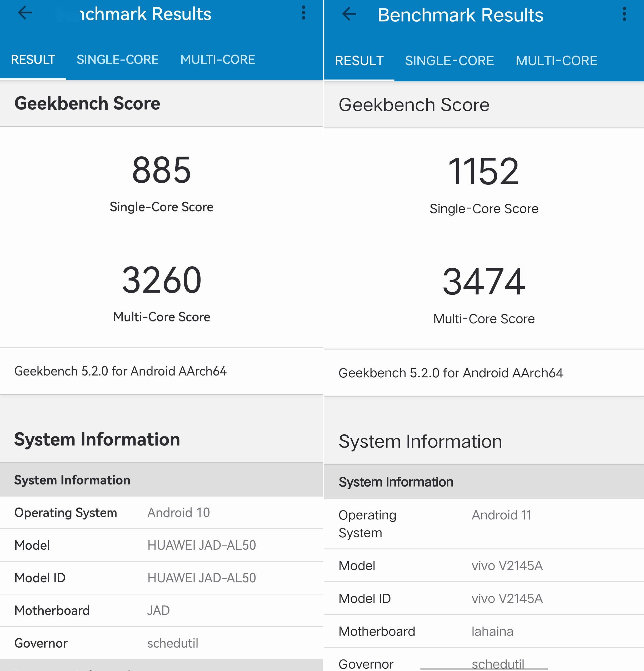Switch to MULTI-CORE tab on right screen

click(x=556, y=61)
